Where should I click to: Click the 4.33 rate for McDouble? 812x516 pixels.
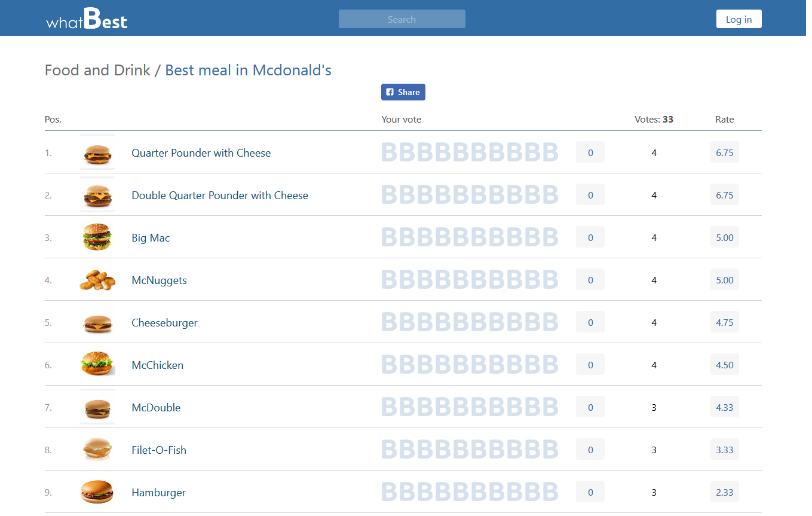click(725, 407)
